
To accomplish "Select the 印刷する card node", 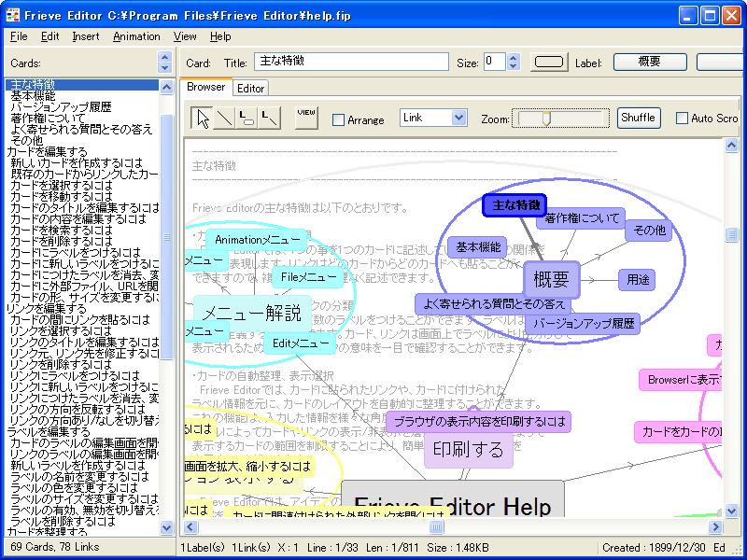I will 469,450.
